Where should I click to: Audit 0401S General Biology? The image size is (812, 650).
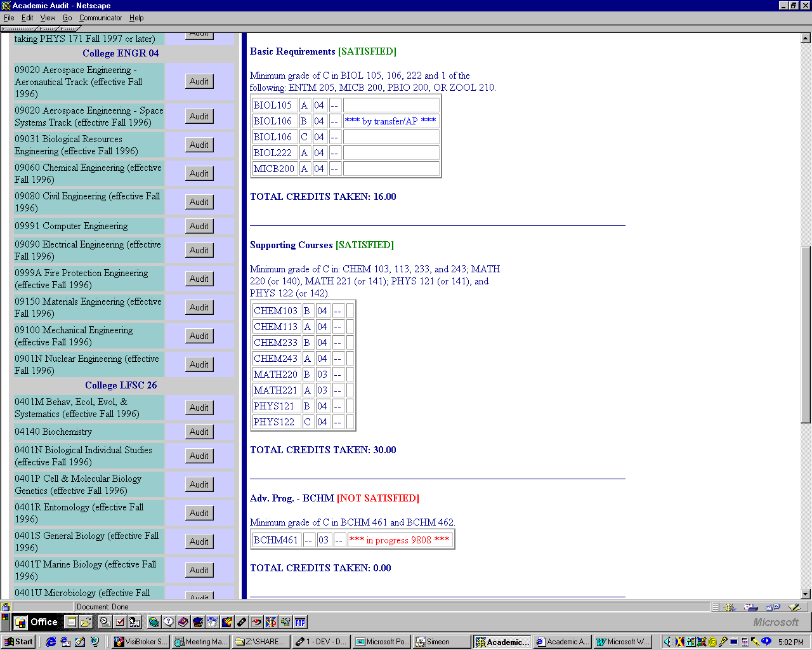[x=199, y=541]
